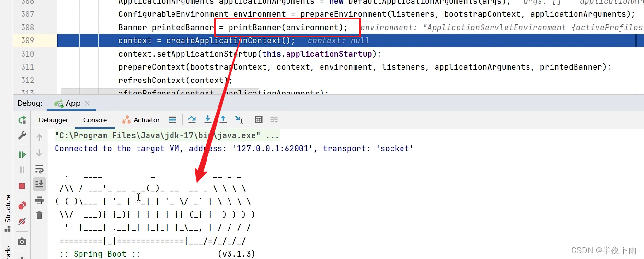The width and height of the screenshot is (644, 259).
Task: Mute all breakpoints
Action: coord(22,222)
